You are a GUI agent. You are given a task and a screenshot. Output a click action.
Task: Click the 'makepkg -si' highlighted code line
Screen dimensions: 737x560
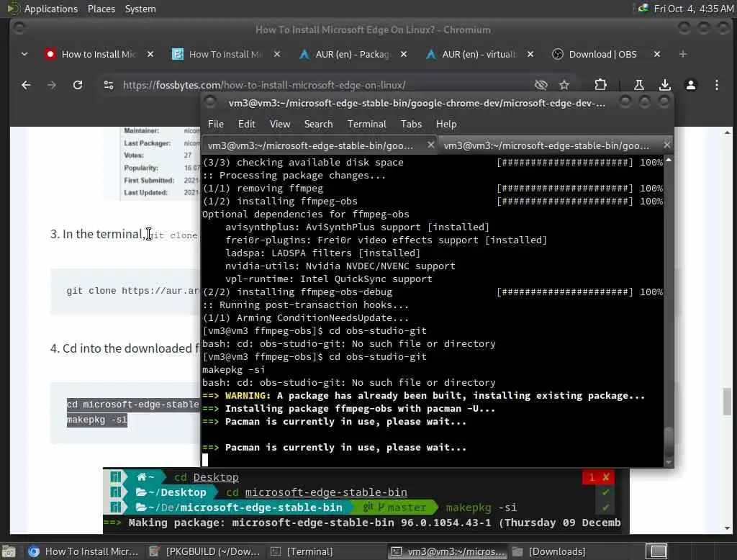click(x=97, y=420)
